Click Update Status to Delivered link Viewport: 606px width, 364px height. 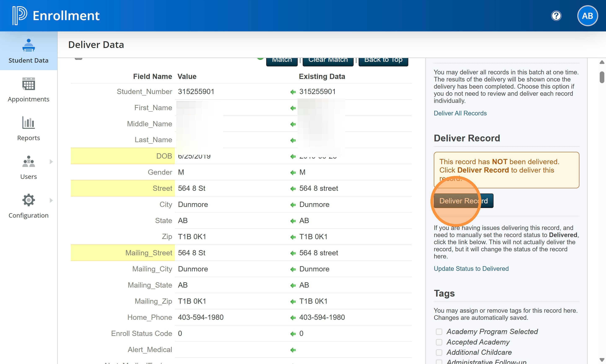point(471,268)
